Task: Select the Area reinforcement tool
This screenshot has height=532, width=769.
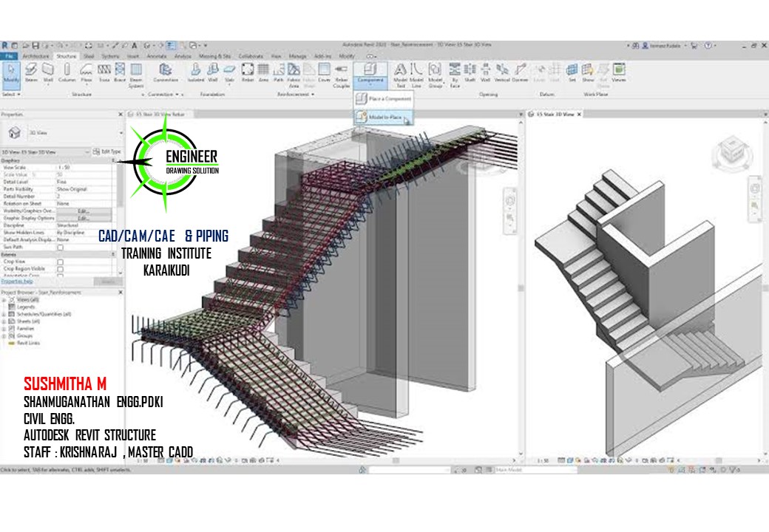Action: (263, 72)
